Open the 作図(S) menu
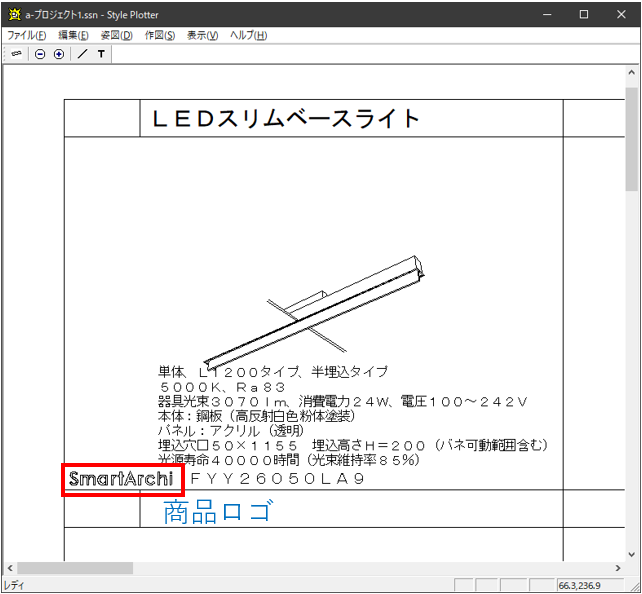This screenshot has width=642, height=594. tap(160, 35)
